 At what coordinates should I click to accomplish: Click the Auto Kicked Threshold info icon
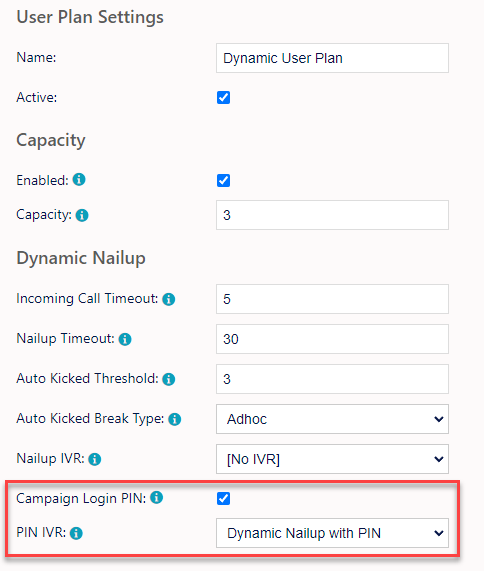[x=169, y=379]
